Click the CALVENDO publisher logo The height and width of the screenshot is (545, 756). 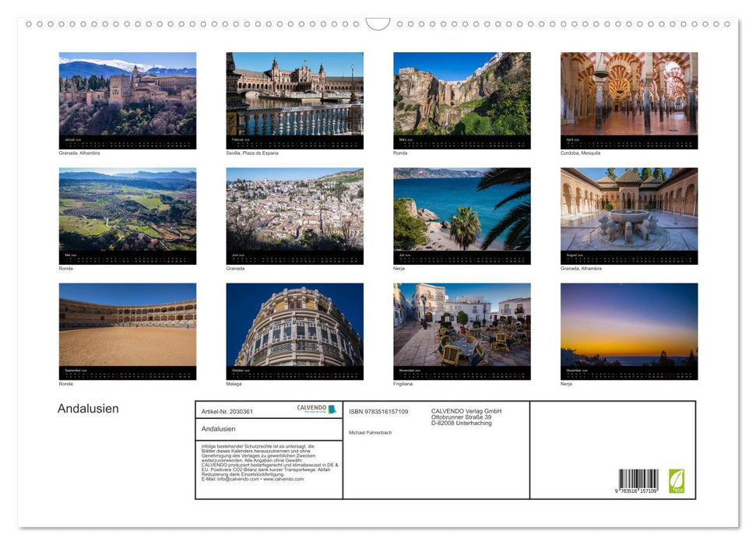312,408
